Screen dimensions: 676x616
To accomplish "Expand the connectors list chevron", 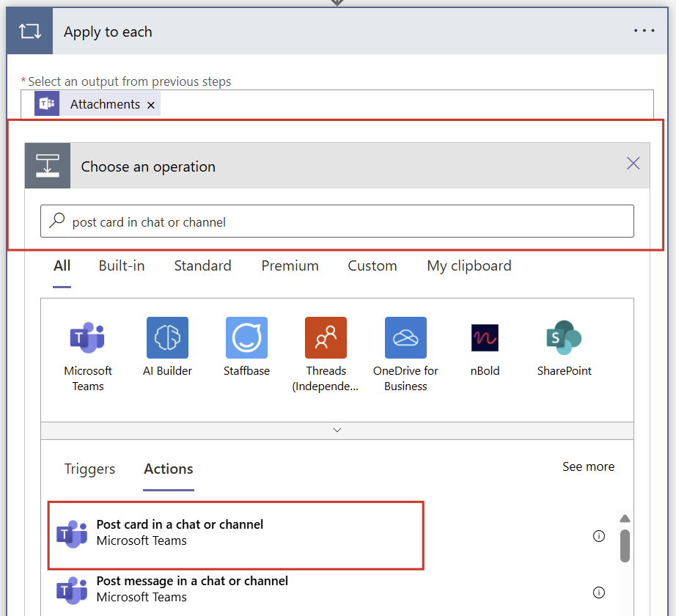I will pos(337,430).
